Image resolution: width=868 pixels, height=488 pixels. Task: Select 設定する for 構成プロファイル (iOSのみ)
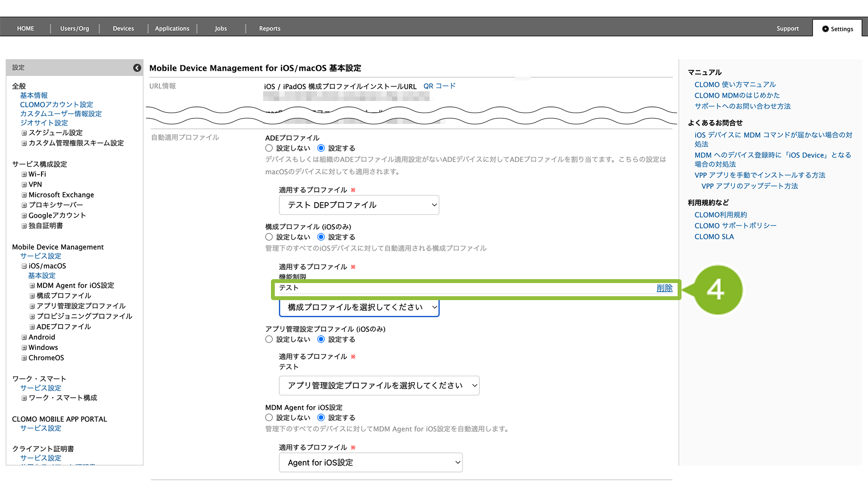tap(321, 237)
